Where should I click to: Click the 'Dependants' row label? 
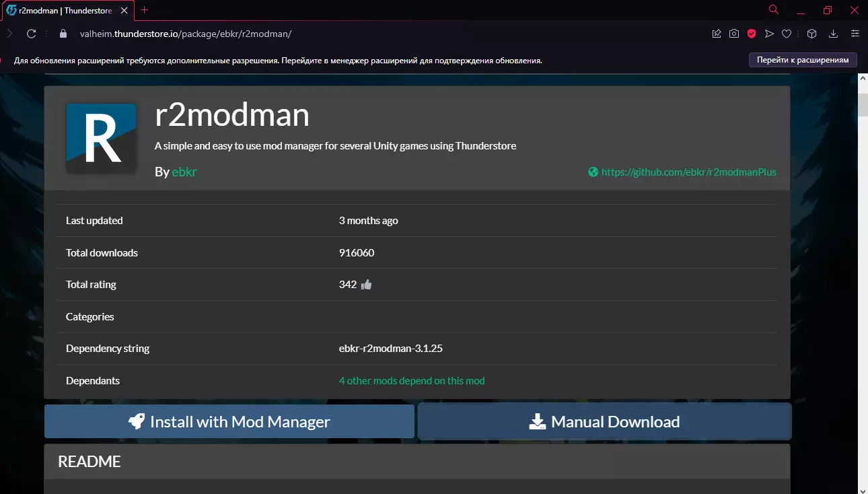pyautogui.click(x=93, y=381)
